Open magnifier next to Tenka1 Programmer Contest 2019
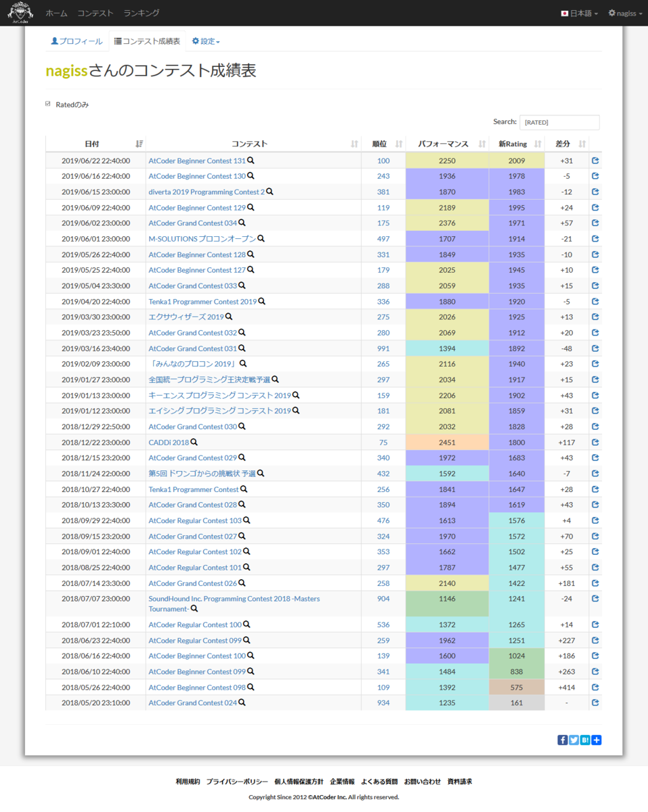 pos(262,301)
